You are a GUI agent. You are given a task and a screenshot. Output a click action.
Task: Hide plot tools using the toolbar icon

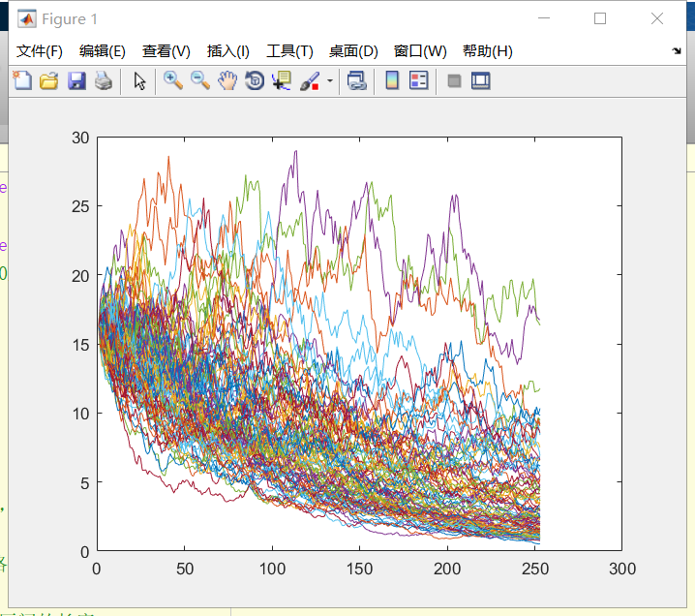pyautogui.click(x=454, y=81)
